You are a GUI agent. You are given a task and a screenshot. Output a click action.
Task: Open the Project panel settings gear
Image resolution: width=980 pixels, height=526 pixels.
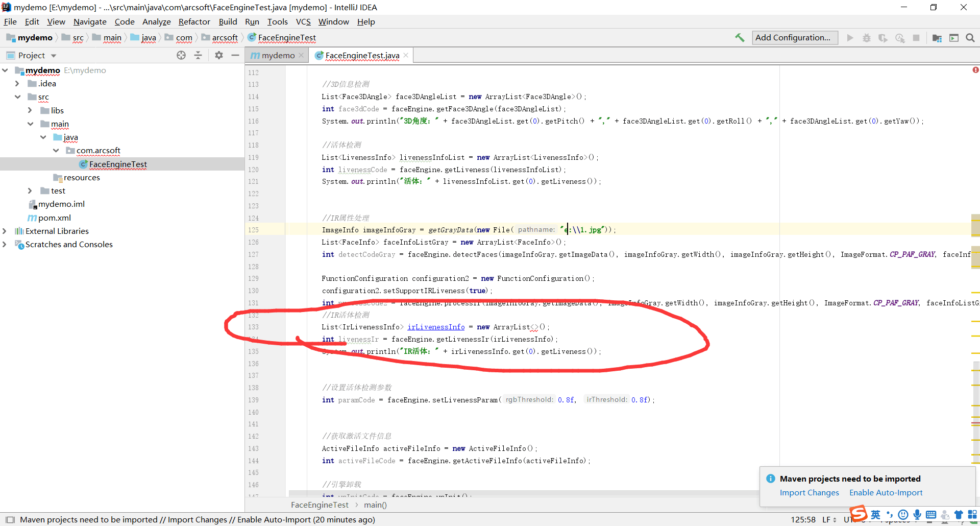coord(218,55)
